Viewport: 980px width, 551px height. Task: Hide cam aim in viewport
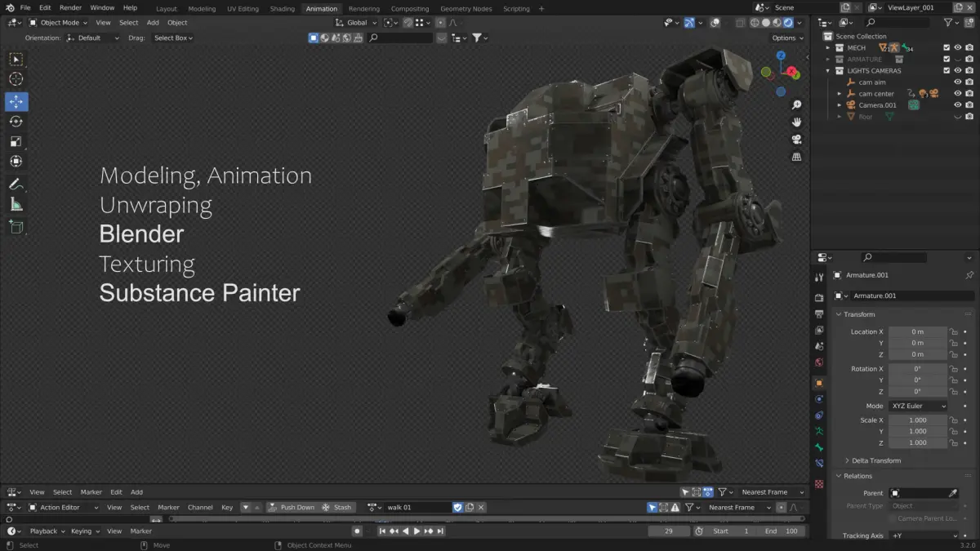[958, 82]
